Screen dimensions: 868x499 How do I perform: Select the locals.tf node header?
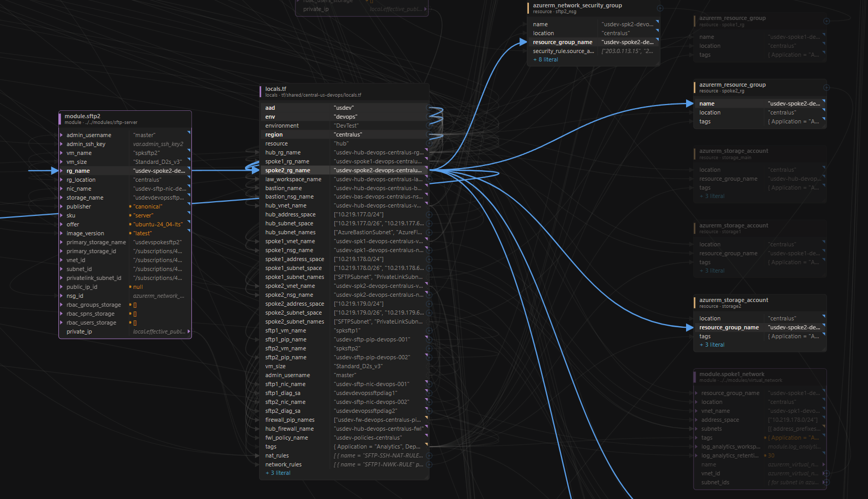pos(344,91)
